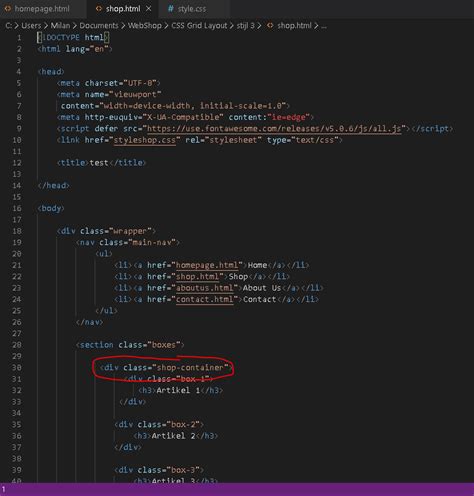Click the div class shop-container line
Screen dimensions: 474x496
click(x=166, y=367)
